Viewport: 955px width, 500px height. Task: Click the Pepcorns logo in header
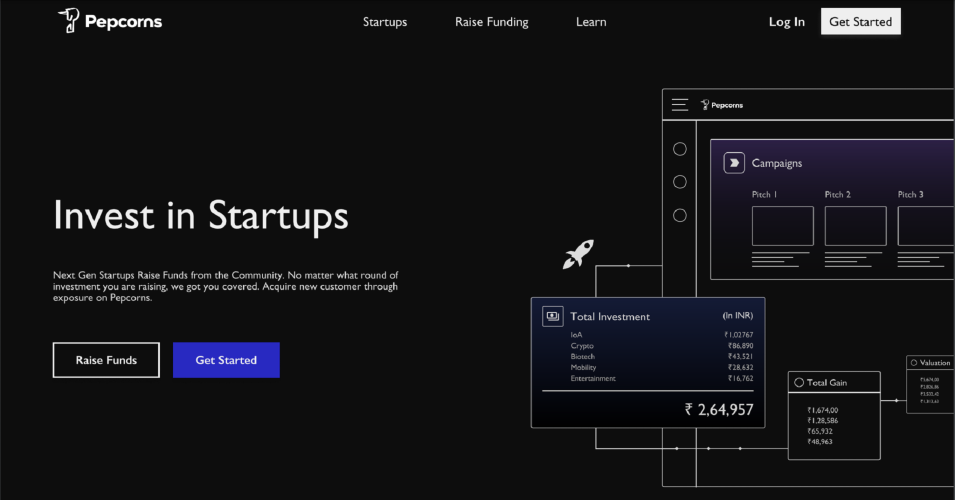coord(110,21)
